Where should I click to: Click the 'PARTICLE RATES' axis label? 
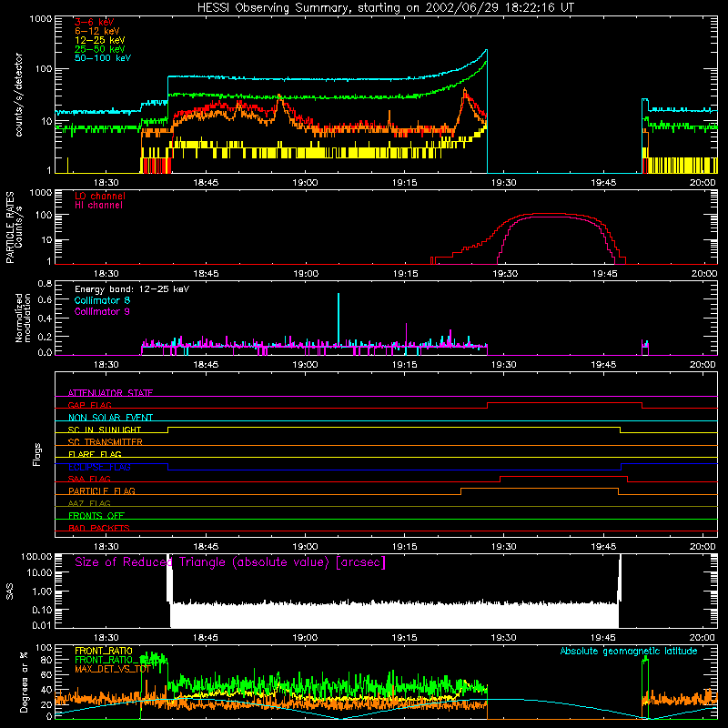(x=10, y=227)
